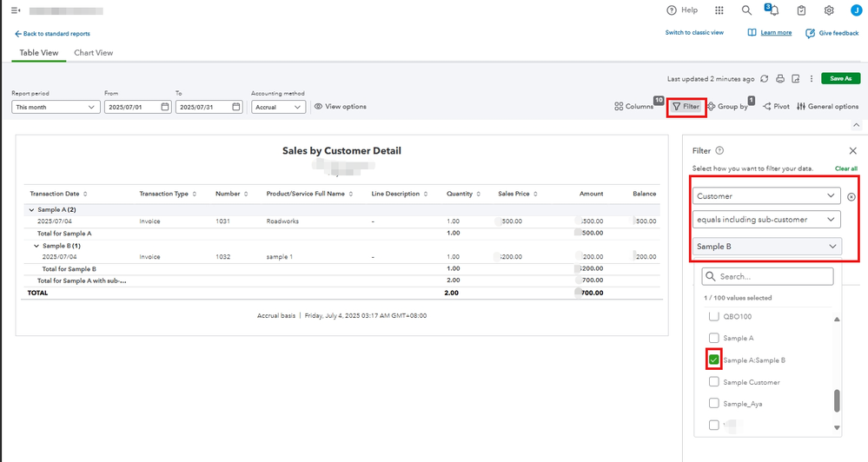
Task: Tick the Sample_Aya checkbox
Action: click(714, 404)
